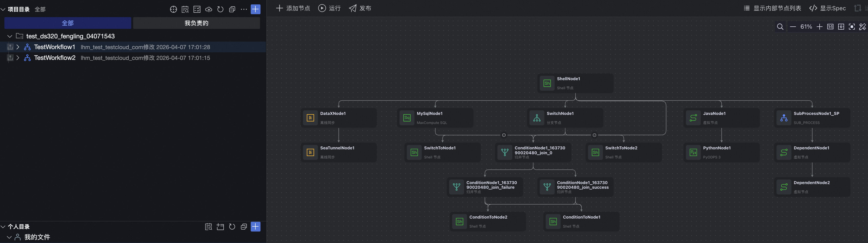Refresh the 项目目录 list
The width and height of the screenshot is (868, 243).
click(220, 10)
